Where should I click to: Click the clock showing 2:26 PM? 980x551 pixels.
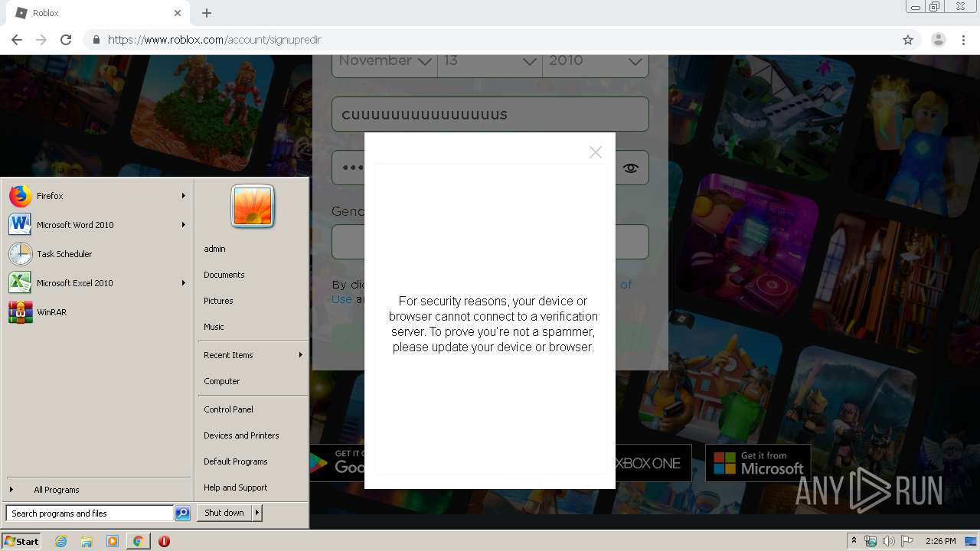[x=941, y=541]
